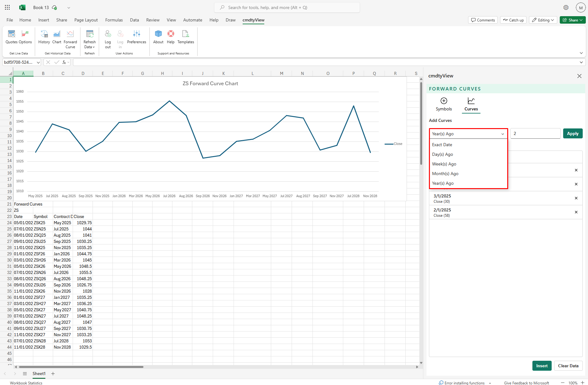Open the app launcher grid
The width and height of the screenshot is (588, 385).
tap(7, 7)
